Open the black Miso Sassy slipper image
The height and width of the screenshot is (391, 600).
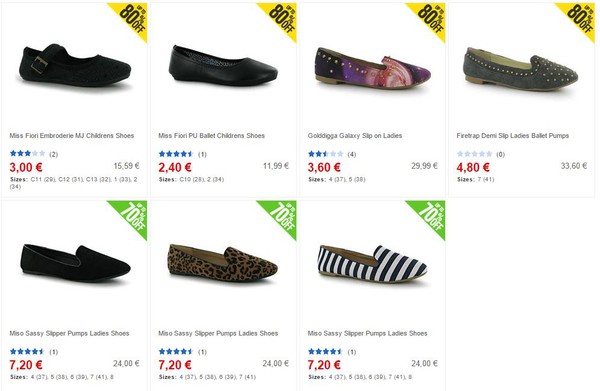[x=75, y=264]
